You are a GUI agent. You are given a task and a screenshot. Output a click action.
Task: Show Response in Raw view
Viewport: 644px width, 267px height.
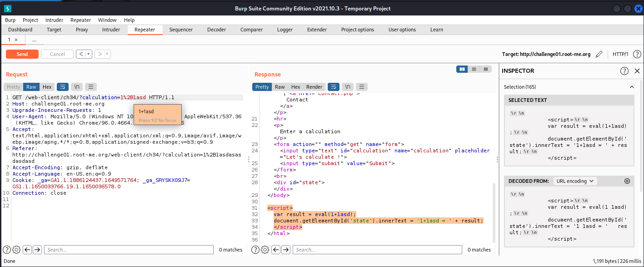coord(280,87)
